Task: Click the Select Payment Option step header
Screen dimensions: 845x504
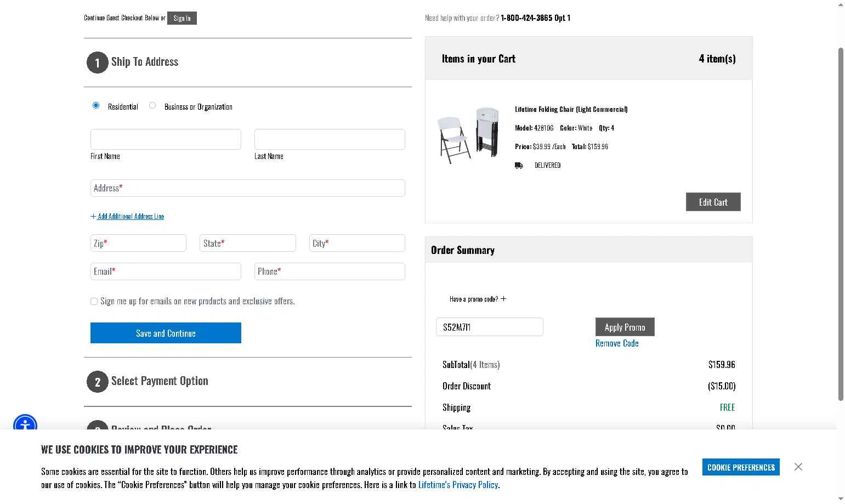Action: [160, 381]
